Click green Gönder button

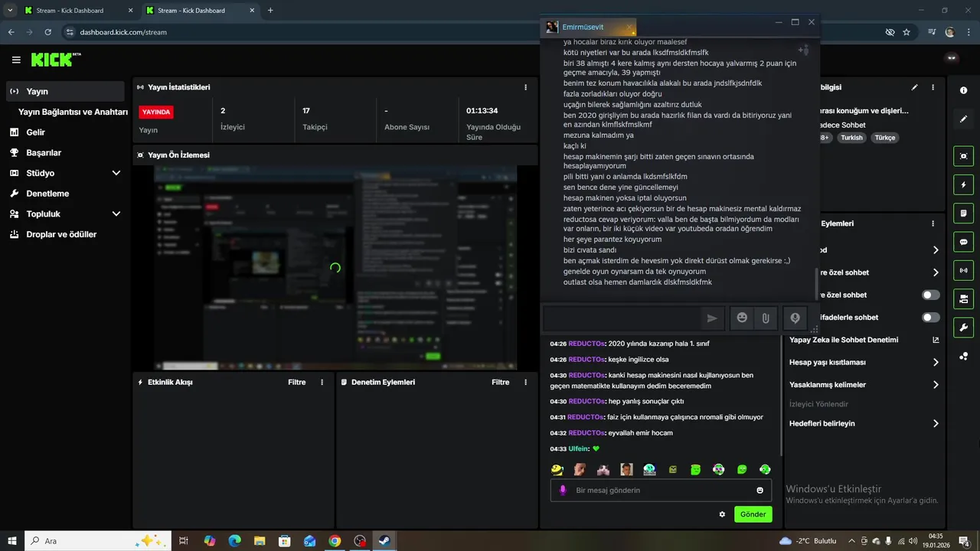(x=753, y=514)
